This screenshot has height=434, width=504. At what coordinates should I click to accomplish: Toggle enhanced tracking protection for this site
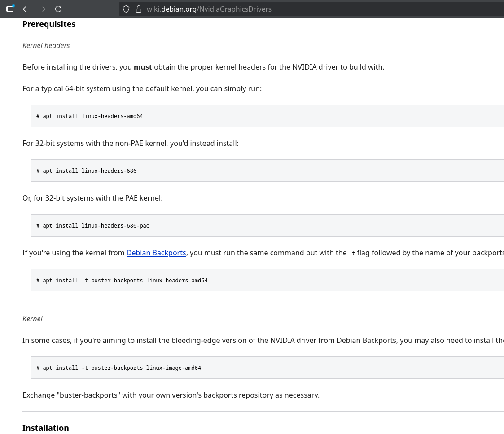[126, 9]
